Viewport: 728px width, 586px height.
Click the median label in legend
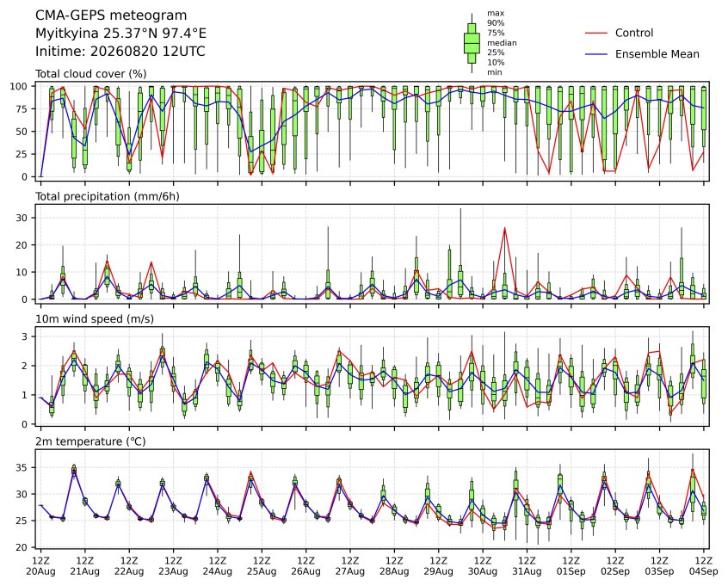tap(502, 43)
